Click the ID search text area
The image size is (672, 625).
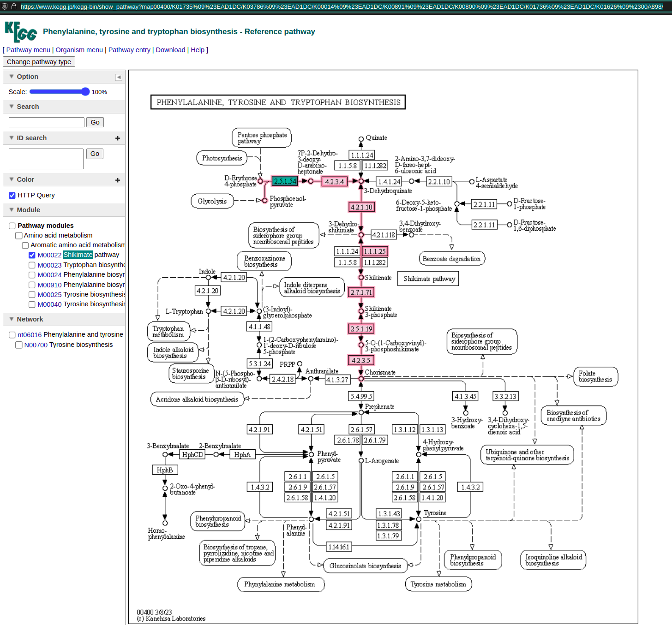46,159
